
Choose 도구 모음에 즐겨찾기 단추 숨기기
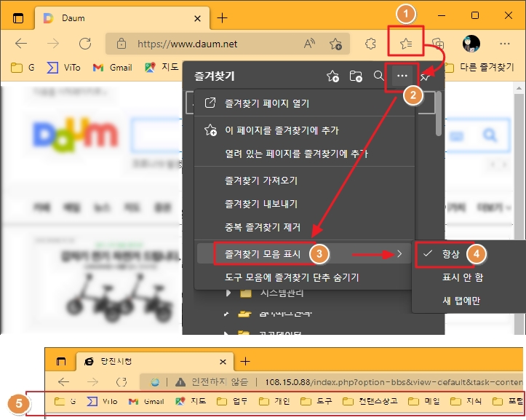coord(304,277)
